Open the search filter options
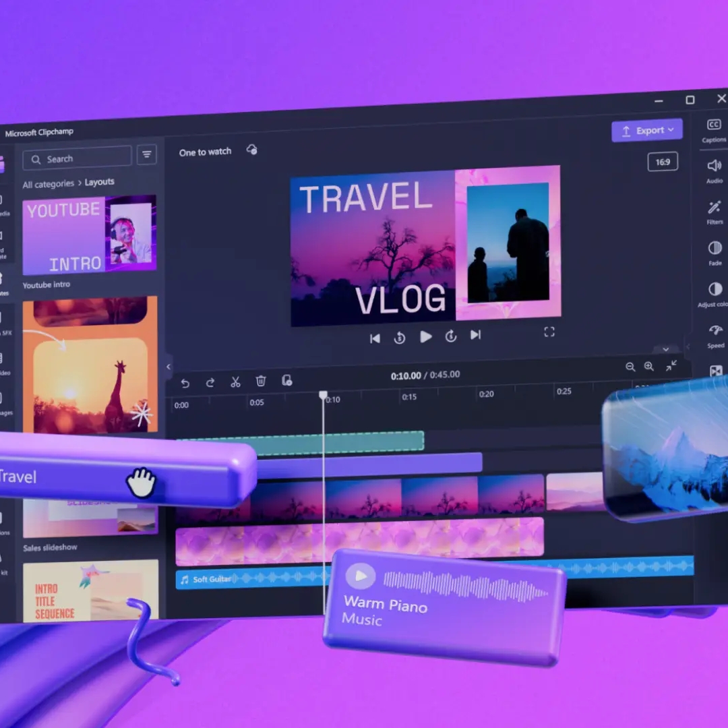 [146, 155]
